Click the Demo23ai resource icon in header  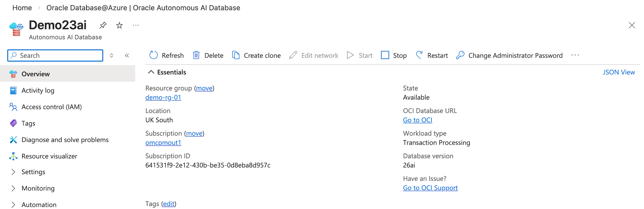click(x=16, y=29)
